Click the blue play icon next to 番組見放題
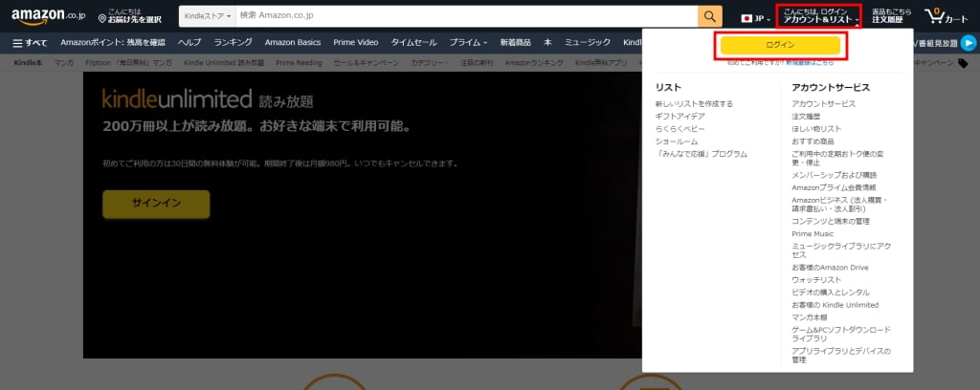This screenshot has width=980, height=390. pyautogui.click(x=969, y=42)
